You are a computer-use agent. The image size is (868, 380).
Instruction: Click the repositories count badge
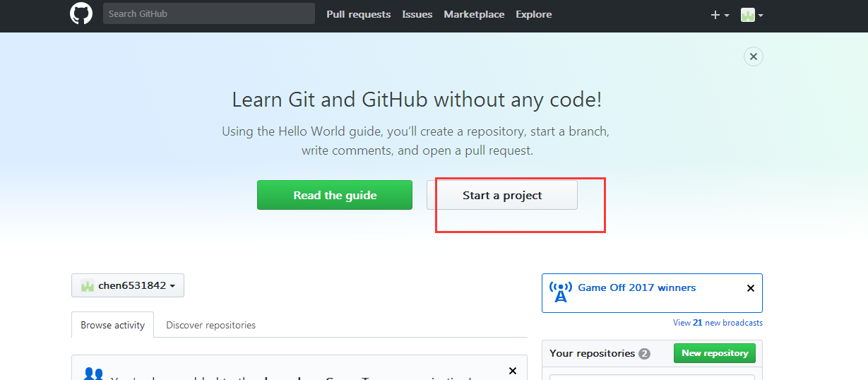644,354
